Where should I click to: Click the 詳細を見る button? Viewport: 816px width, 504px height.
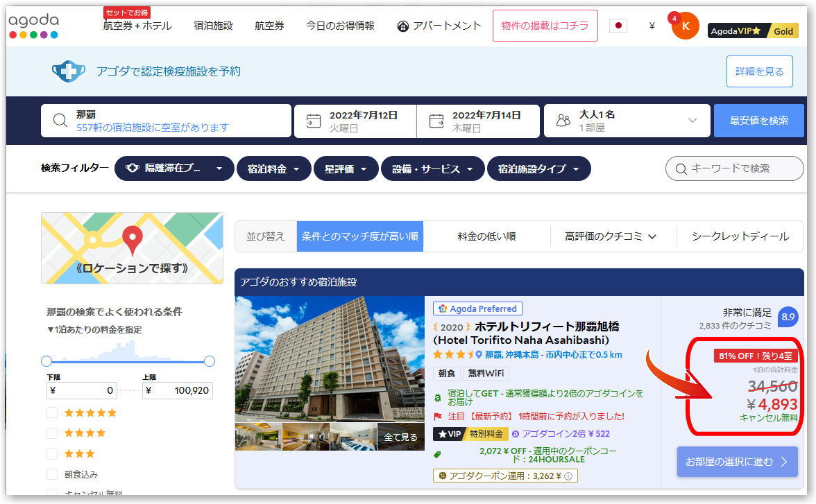pyautogui.click(x=759, y=71)
